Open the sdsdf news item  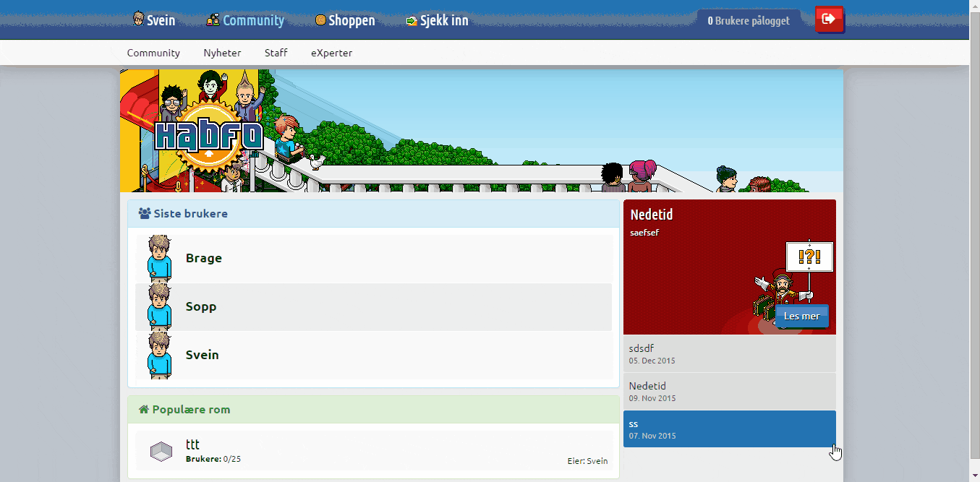730,353
